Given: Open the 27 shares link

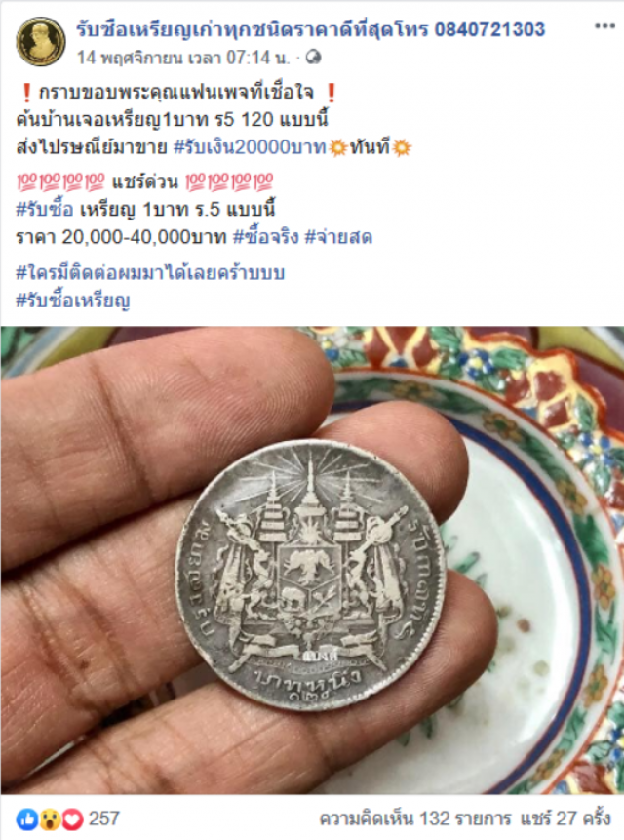Looking at the screenshot, I should (x=565, y=819).
